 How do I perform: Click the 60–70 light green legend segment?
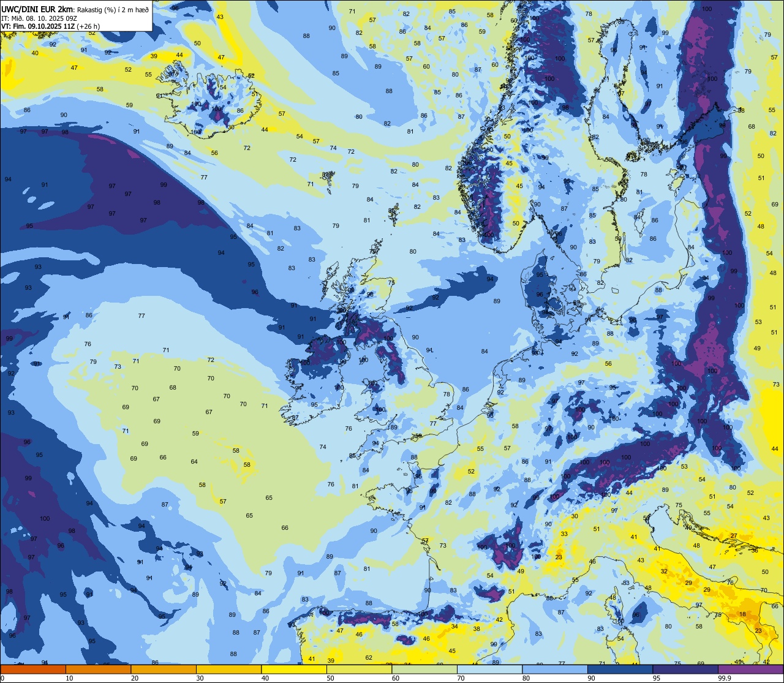point(424,670)
